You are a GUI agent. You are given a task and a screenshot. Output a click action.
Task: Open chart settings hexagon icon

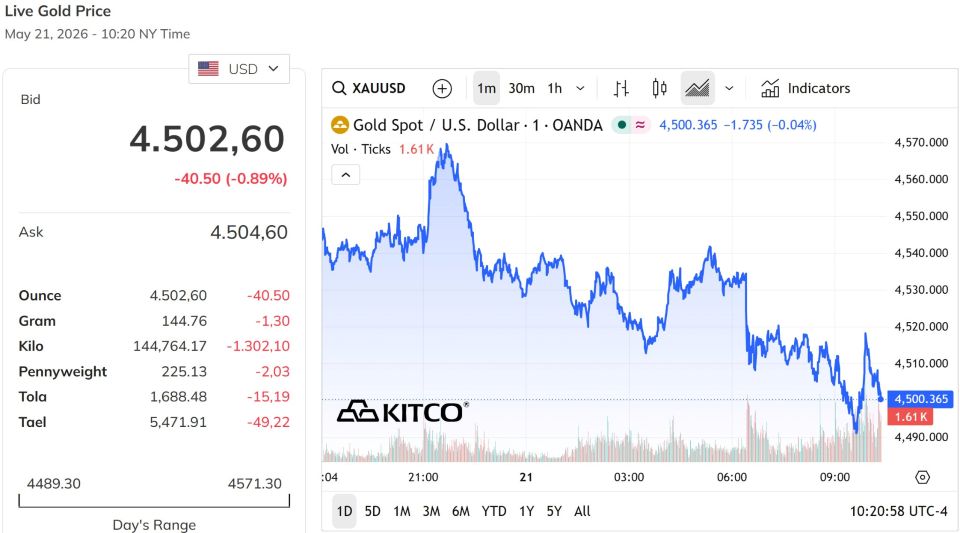pos(923,477)
